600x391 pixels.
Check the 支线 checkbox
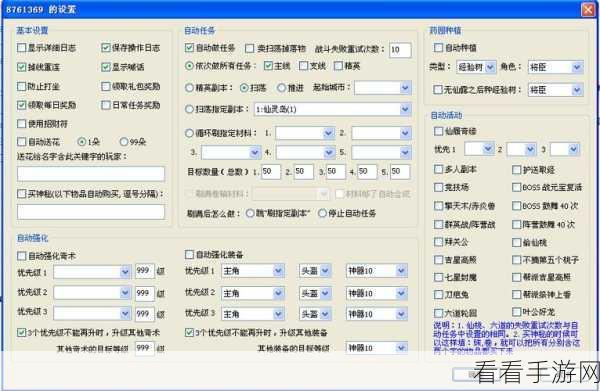[303, 66]
